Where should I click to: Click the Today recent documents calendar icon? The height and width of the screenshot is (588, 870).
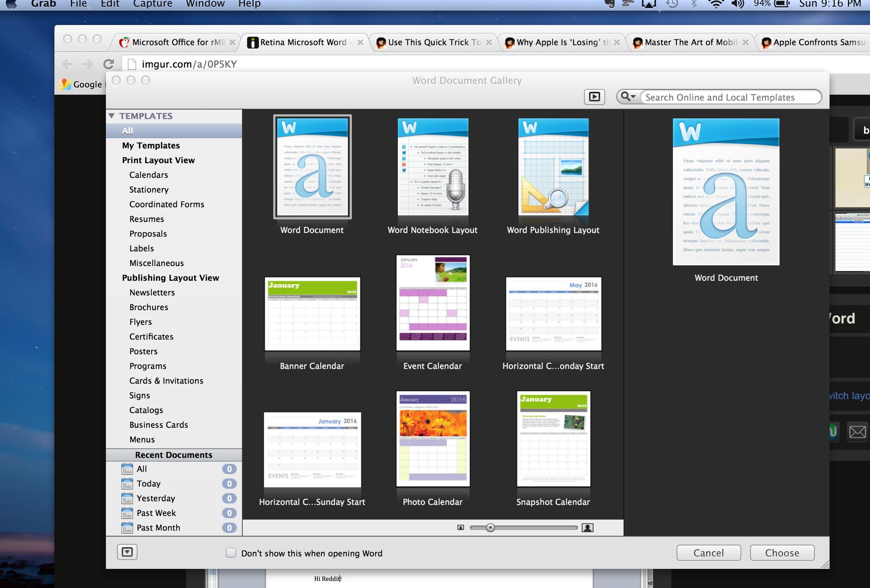(x=127, y=484)
